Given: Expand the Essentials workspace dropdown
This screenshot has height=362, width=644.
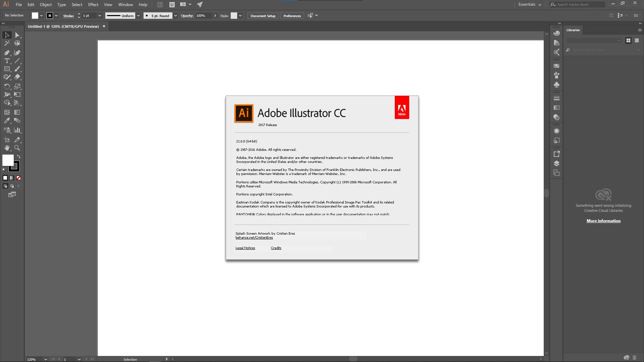Looking at the screenshot, I should [530, 5].
